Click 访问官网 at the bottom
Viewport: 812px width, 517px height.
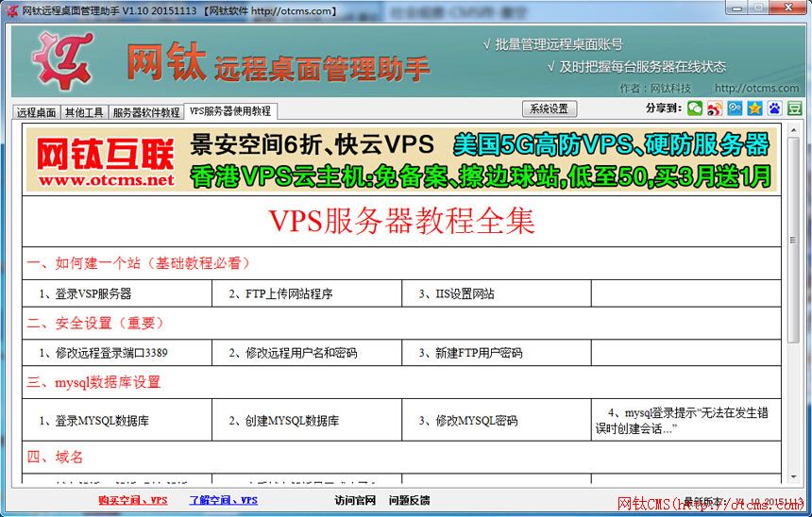(355, 500)
